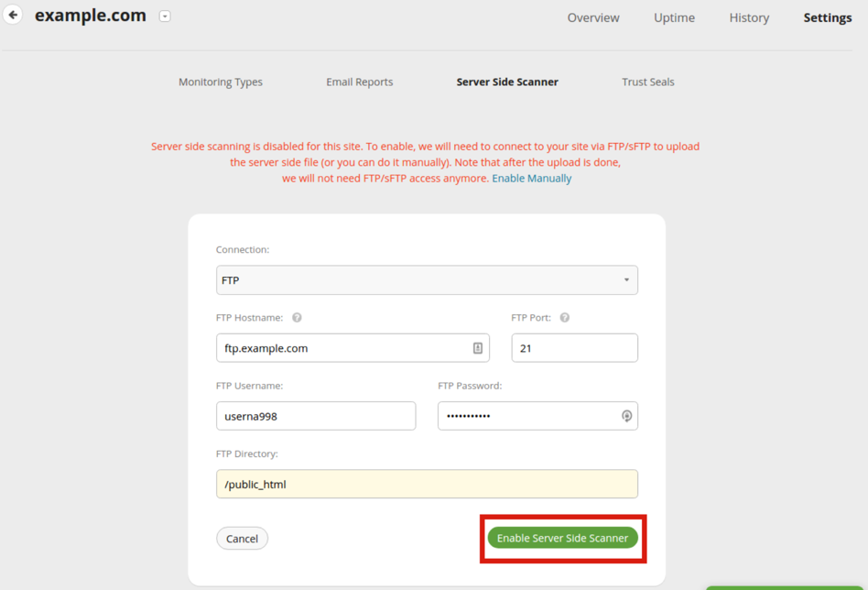The width and height of the screenshot is (868, 590).
Task: Click into the FTP Directory field
Action: point(427,484)
